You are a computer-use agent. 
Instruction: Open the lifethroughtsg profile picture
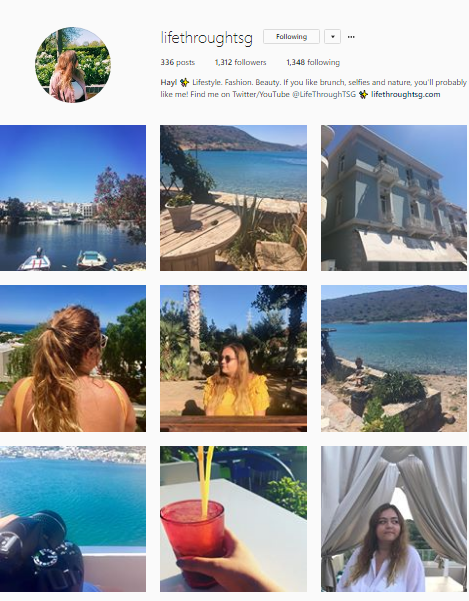[x=73, y=65]
